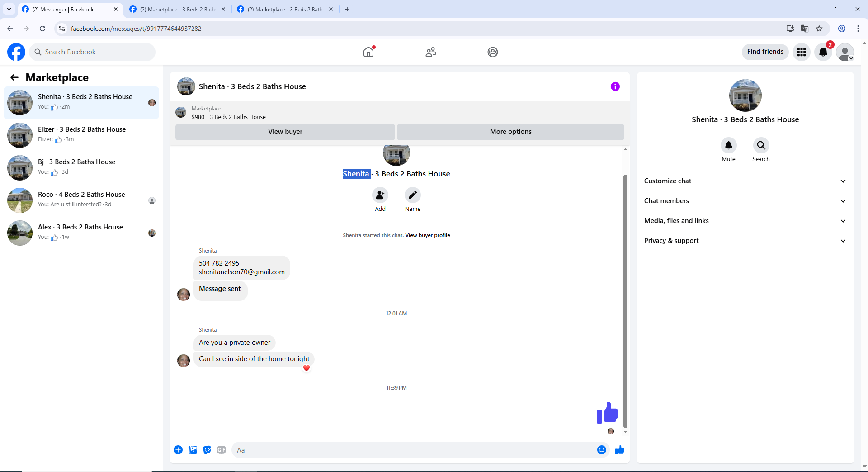
Task: Expand Privacy & support section
Action: [745, 241]
